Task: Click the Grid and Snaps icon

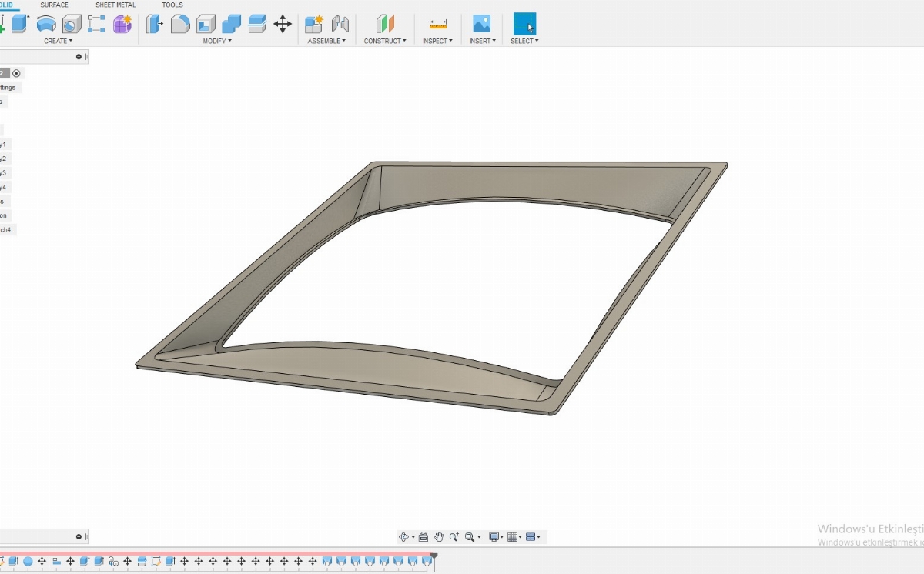Action: click(513, 537)
